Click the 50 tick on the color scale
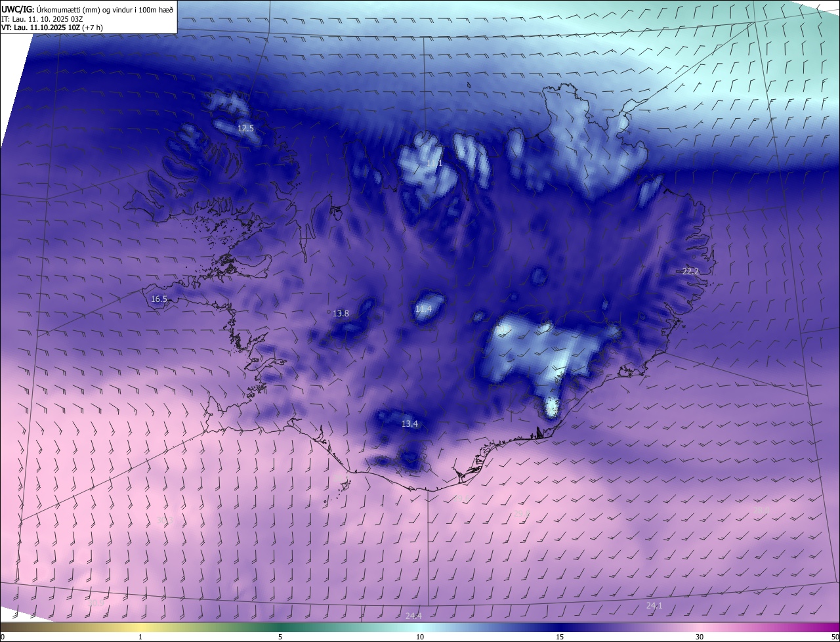Image resolution: width=840 pixels, height=642 pixels. (x=835, y=637)
